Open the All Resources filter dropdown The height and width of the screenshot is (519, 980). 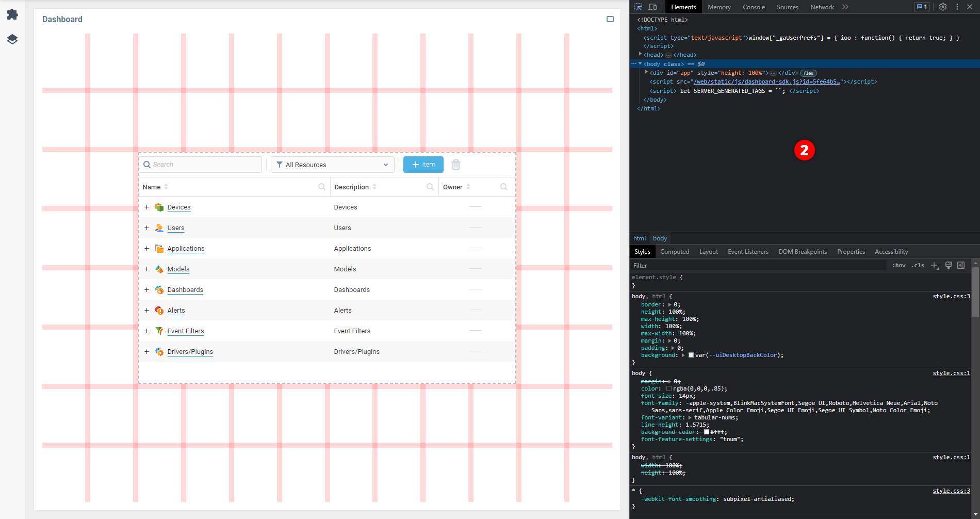tap(332, 165)
